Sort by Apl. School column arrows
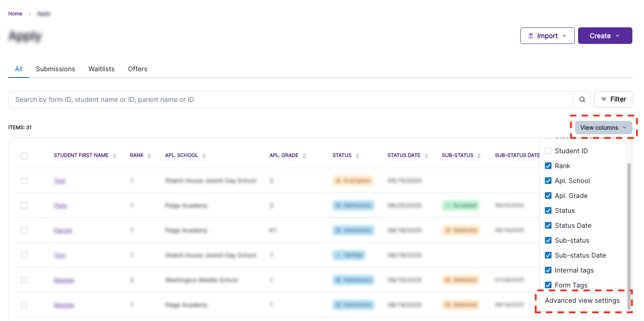 [x=204, y=156]
